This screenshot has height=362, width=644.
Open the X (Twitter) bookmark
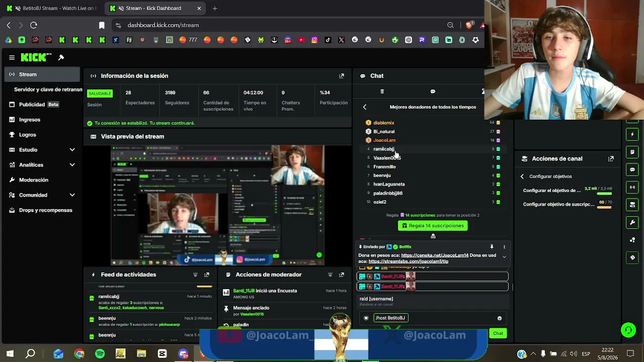pyautogui.click(x=342, y=40)
